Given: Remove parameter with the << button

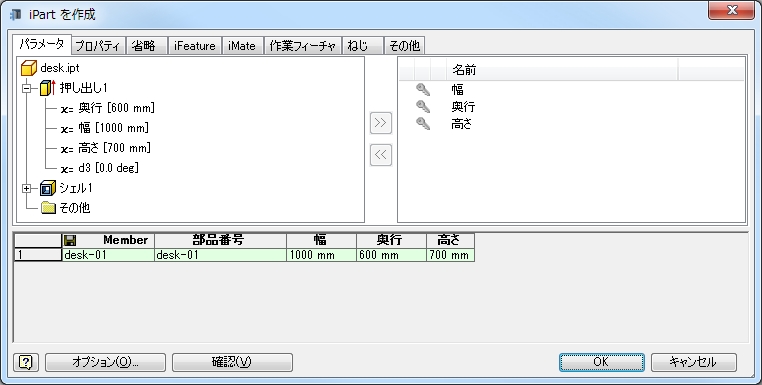Looking at the screenshot, I should point(381,155).
